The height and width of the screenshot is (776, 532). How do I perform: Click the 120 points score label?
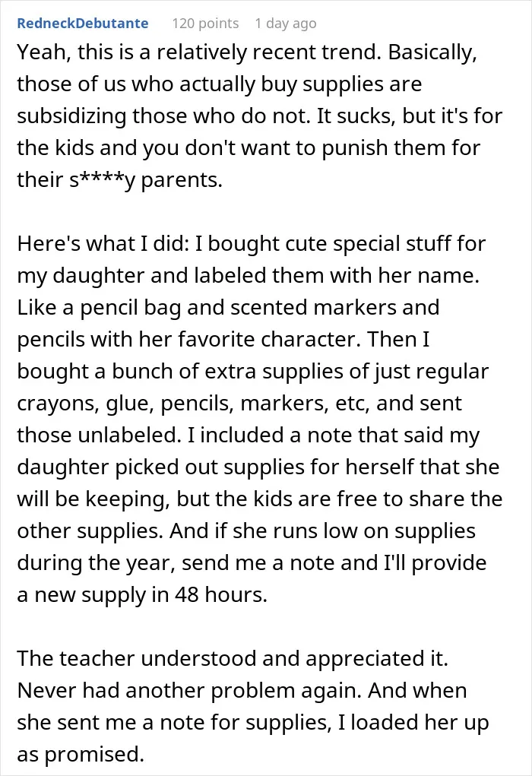coord(205,24)
